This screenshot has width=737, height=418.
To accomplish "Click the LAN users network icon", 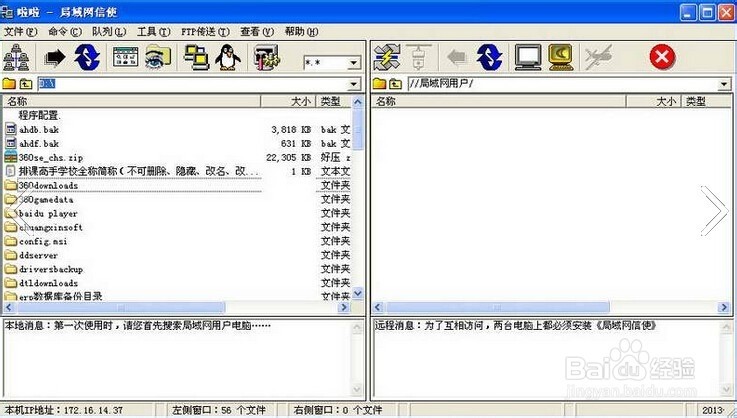I will (x=16, y=57).
